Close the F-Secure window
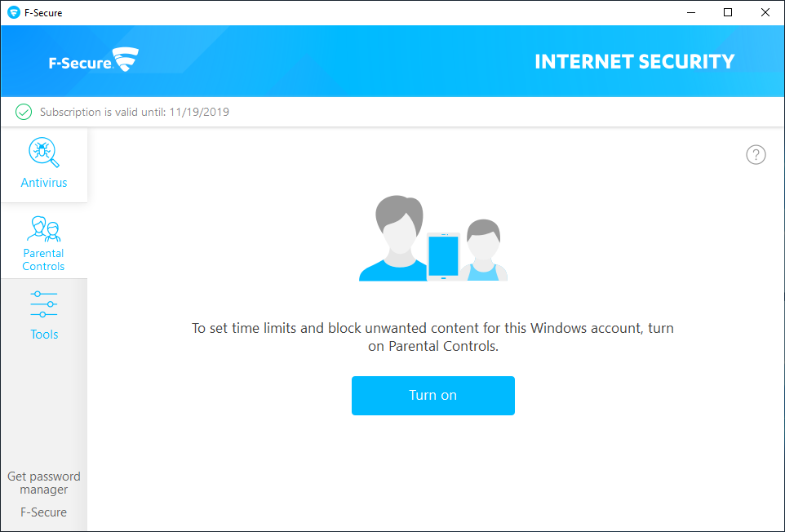Screen dimensions: 785x532 (x=765, y=12)
